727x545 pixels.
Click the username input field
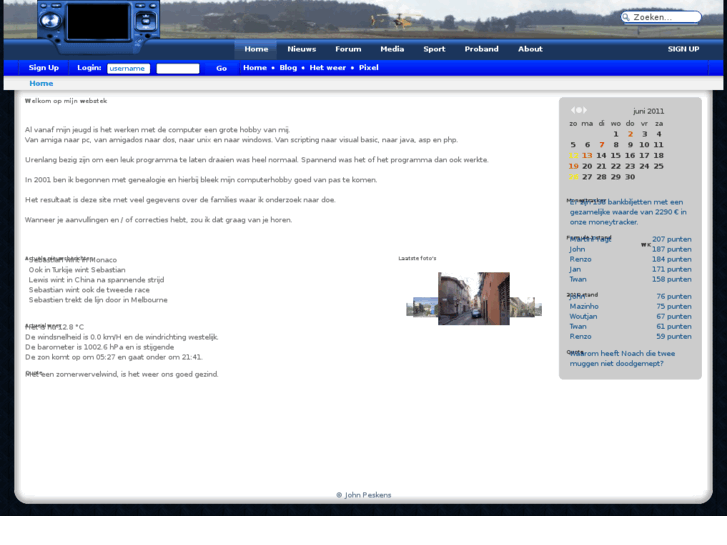(128, 68)
